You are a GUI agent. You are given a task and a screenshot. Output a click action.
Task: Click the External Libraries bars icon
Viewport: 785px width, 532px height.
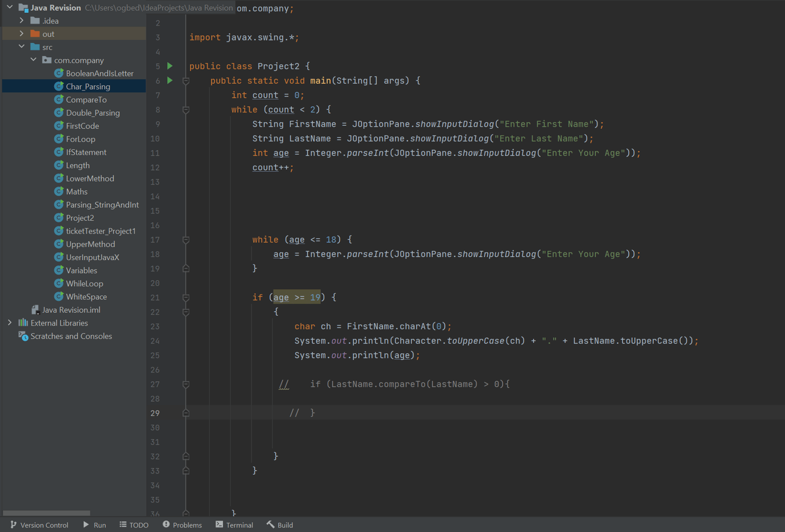[23, 322]
